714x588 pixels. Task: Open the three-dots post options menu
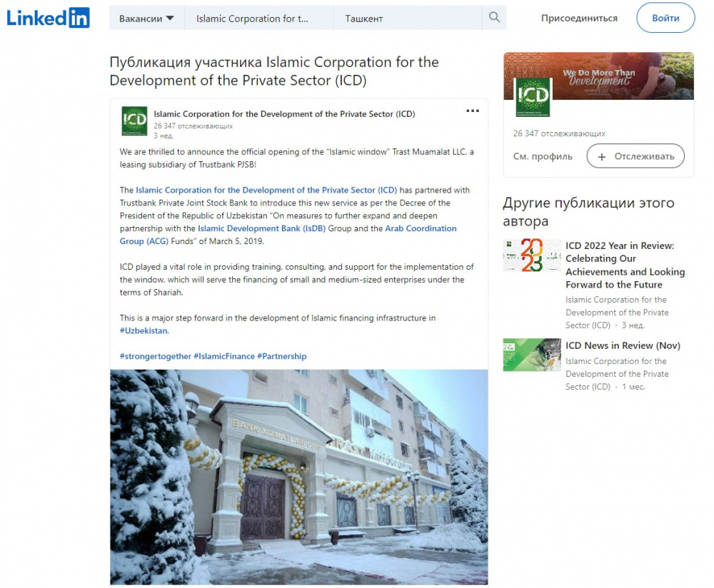click(473, 111)
